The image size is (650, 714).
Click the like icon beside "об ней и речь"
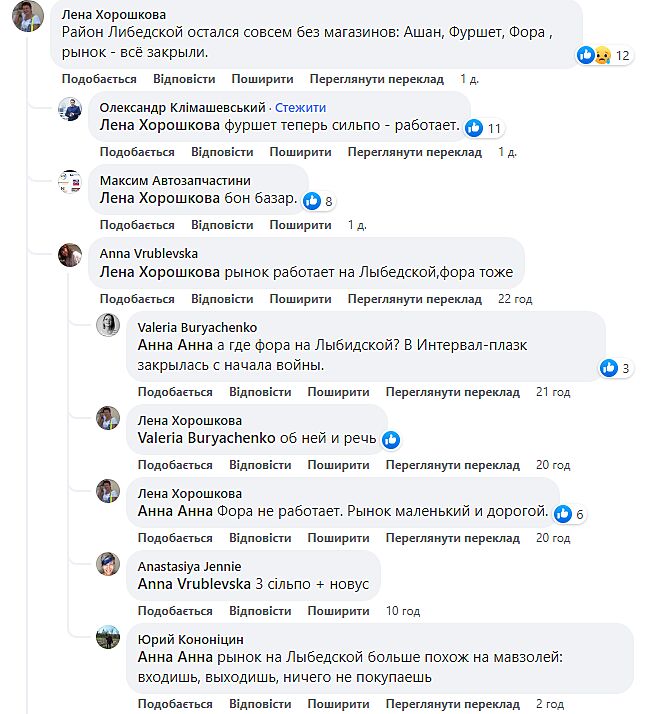click(391, 440)
